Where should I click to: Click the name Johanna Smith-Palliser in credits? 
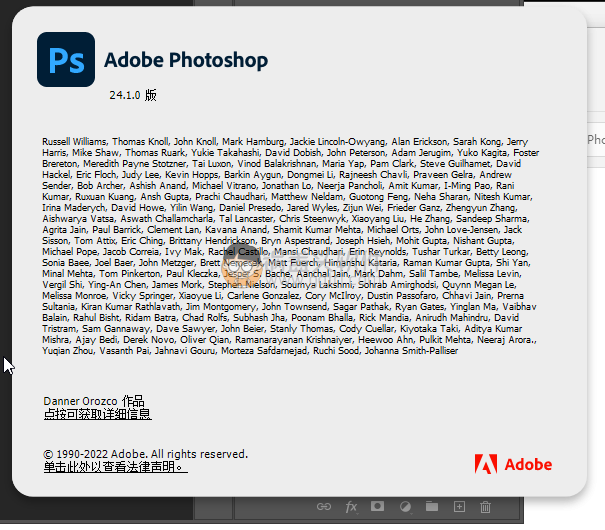[411, 351]
